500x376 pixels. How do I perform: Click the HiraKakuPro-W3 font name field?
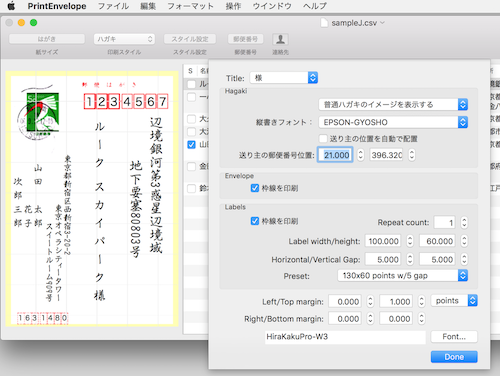pos(345,337)
